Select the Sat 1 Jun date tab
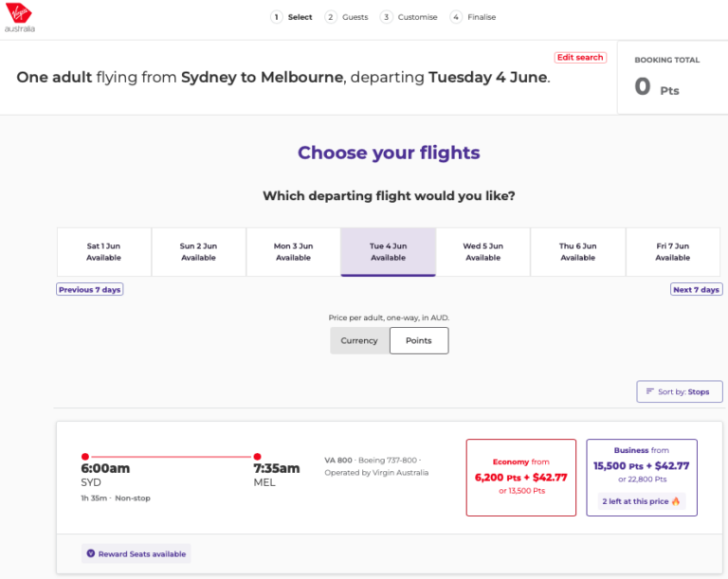Image resolution: width=728 pixels, height=579 pixels. click(103, 252)
